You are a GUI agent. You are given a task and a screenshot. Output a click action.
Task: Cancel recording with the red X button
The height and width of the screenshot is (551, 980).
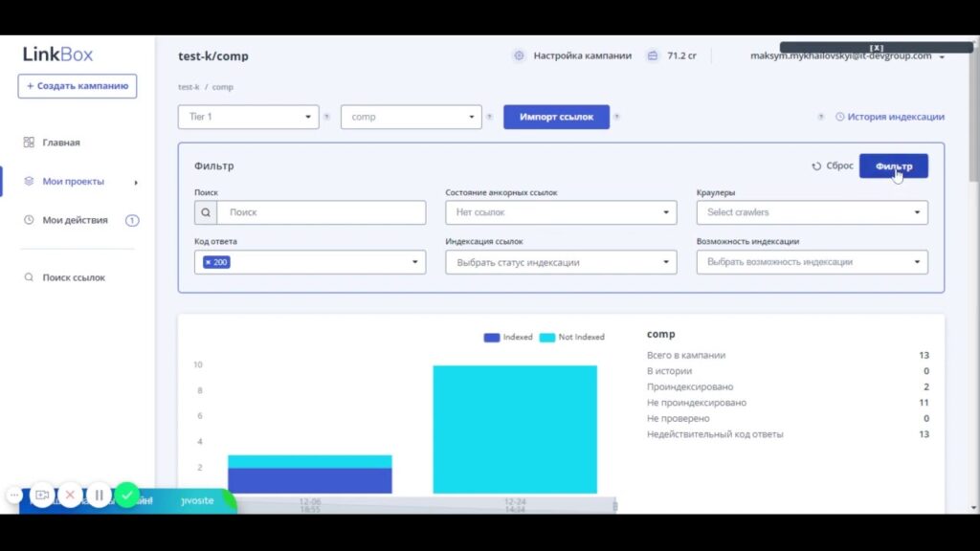(70, 496)
